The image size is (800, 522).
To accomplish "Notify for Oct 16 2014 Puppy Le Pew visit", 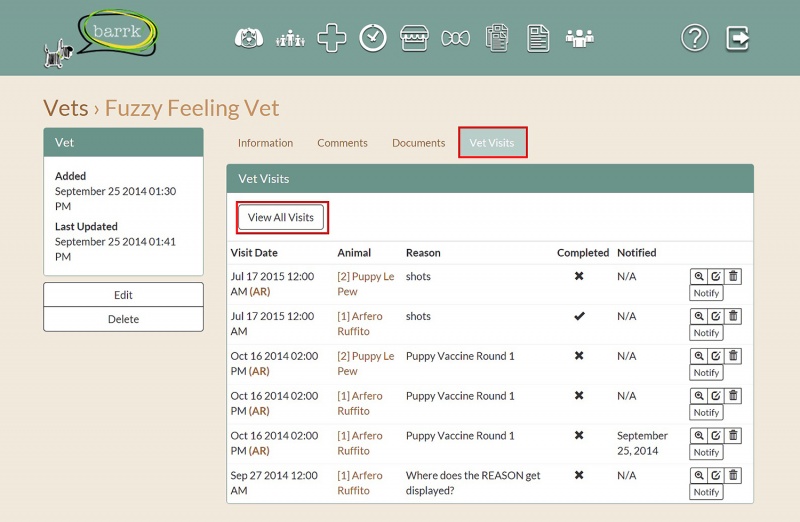I will tap(707, 373).
